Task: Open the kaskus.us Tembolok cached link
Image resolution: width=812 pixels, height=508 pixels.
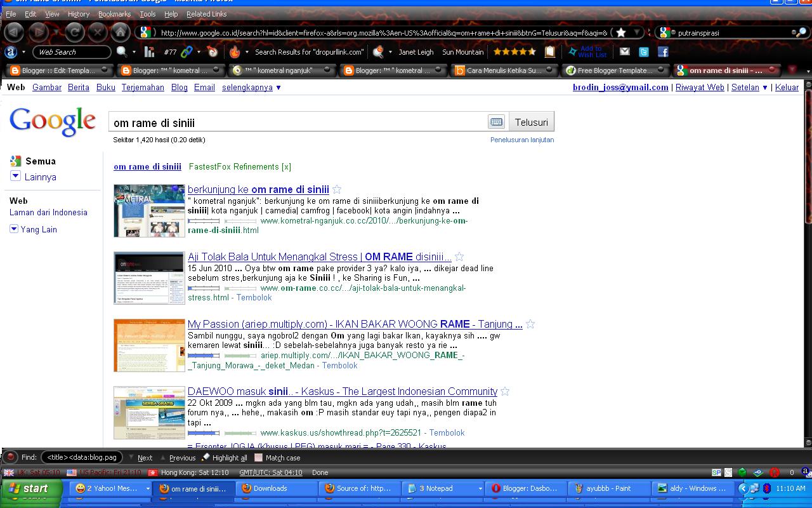Action: 447,433
